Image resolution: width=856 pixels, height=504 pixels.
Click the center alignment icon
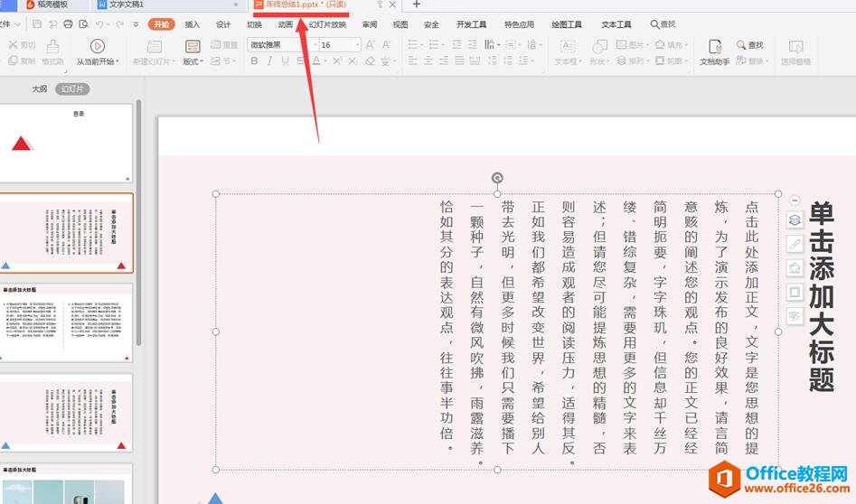coord(428,61)
